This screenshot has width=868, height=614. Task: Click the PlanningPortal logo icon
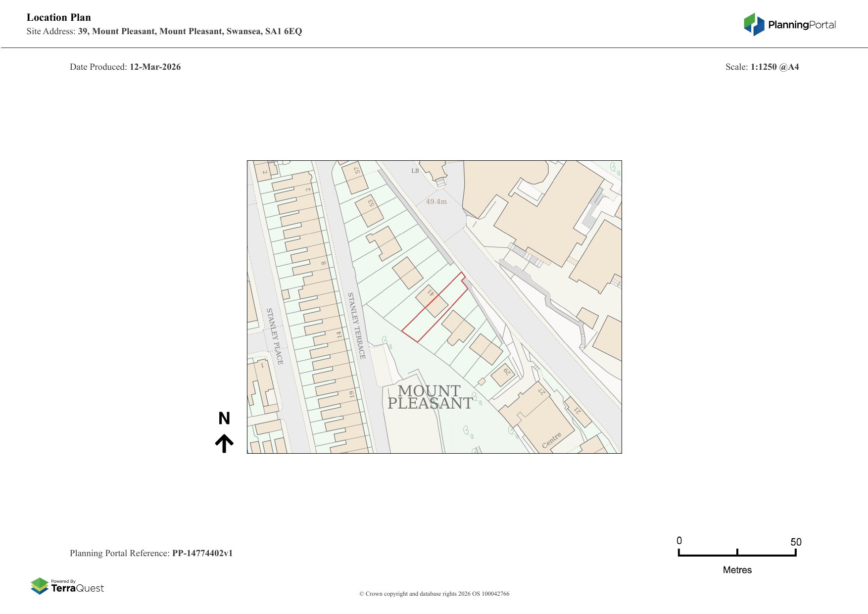coord(754,24)
